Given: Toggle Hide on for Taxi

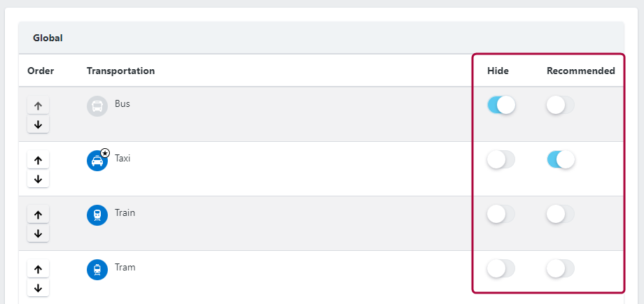Looking at the screenshot, I should click(501, 159).
